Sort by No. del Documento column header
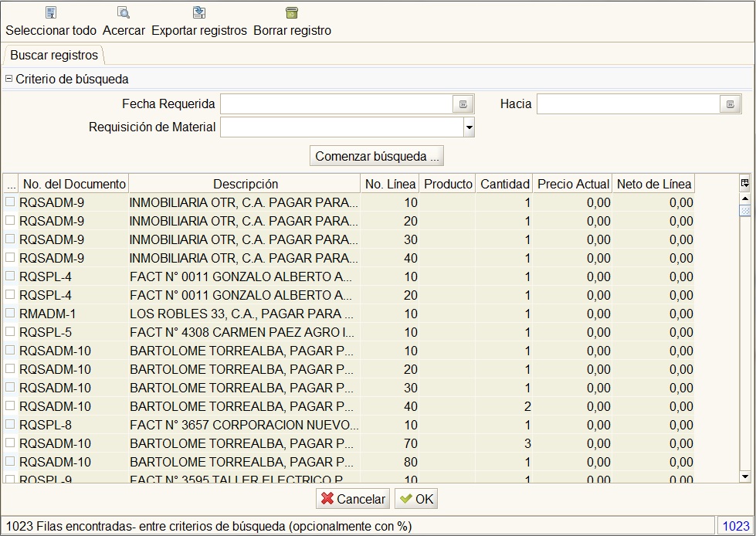The height and width of the screenshot is (536, 756). point(74,184)
